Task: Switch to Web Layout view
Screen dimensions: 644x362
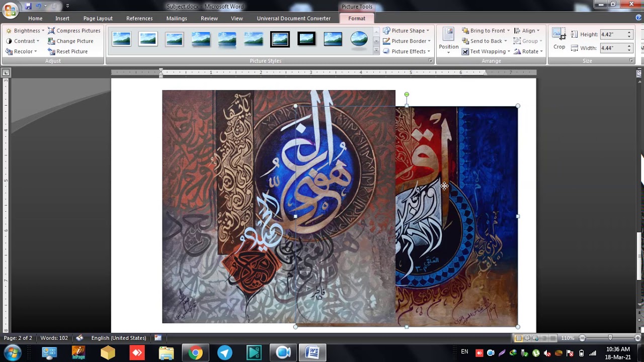Action: click(536, 338)
